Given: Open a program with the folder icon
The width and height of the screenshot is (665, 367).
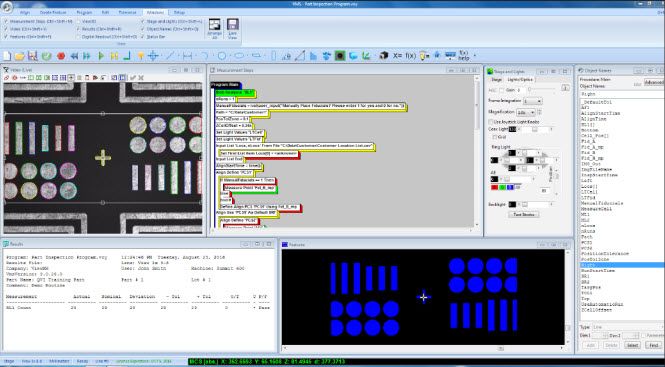Looking at the screenshot, I should (x=19, y=56).
